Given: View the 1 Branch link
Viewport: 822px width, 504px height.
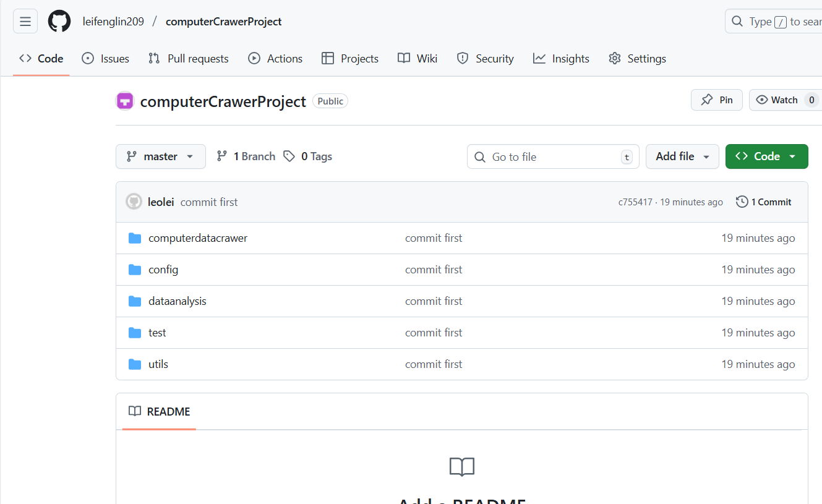Looking at the screenshot, I should [246, 156].
